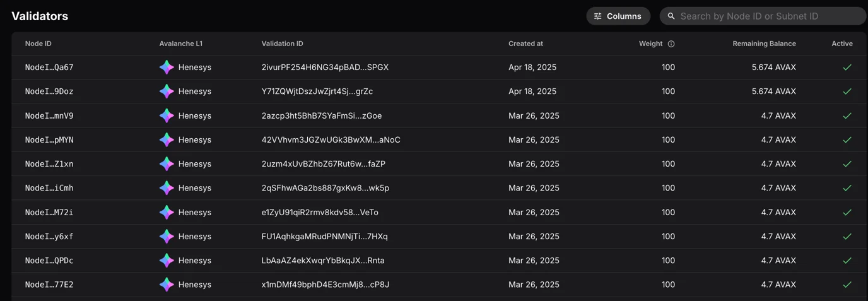Click the green checkmark in the NodeI…77E2 row

click(847, 285)
